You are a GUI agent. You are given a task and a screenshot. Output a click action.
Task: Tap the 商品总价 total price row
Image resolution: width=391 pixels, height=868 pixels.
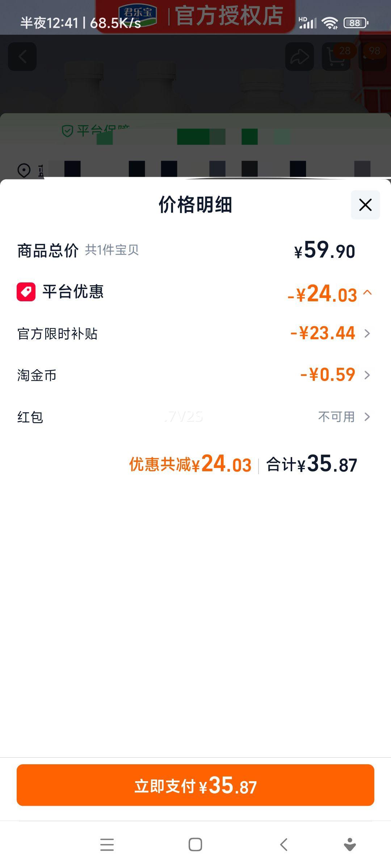[x=48, y=251]
